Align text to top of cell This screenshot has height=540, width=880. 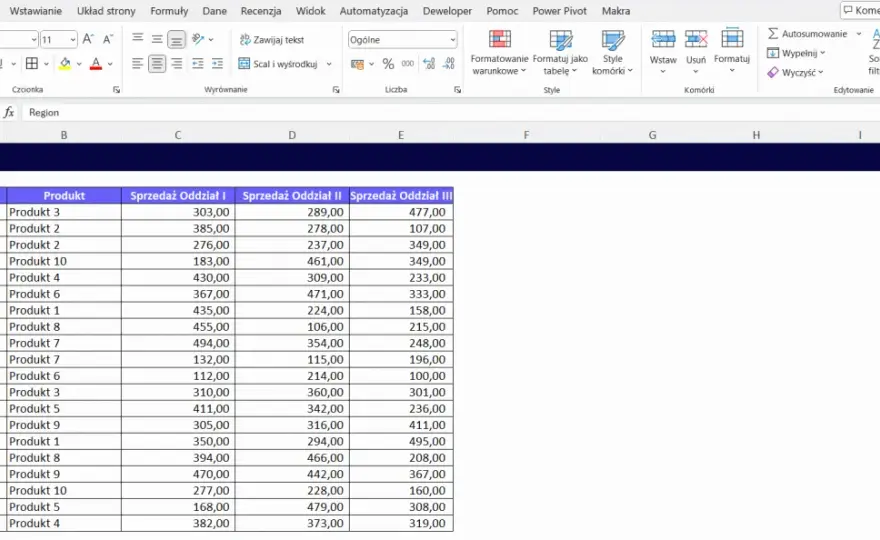pos(138,39)
